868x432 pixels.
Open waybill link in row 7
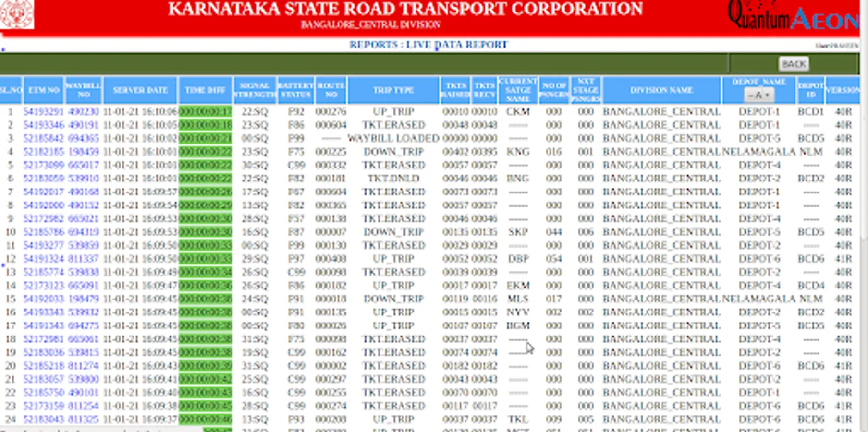click(83, 192)
